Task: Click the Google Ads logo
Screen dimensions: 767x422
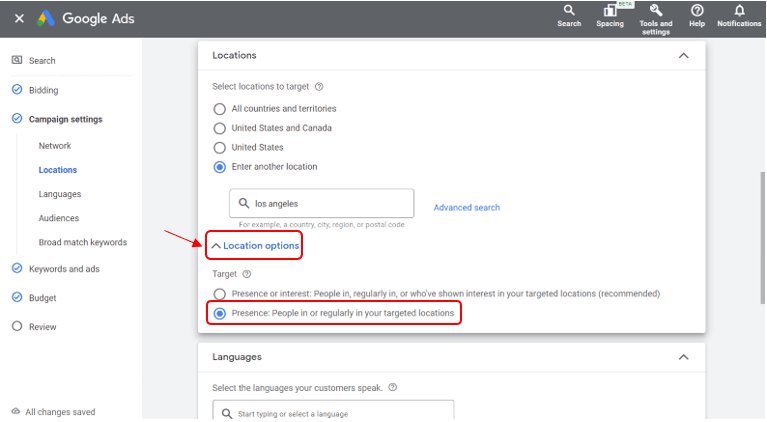Action: (x=46, y=18)
